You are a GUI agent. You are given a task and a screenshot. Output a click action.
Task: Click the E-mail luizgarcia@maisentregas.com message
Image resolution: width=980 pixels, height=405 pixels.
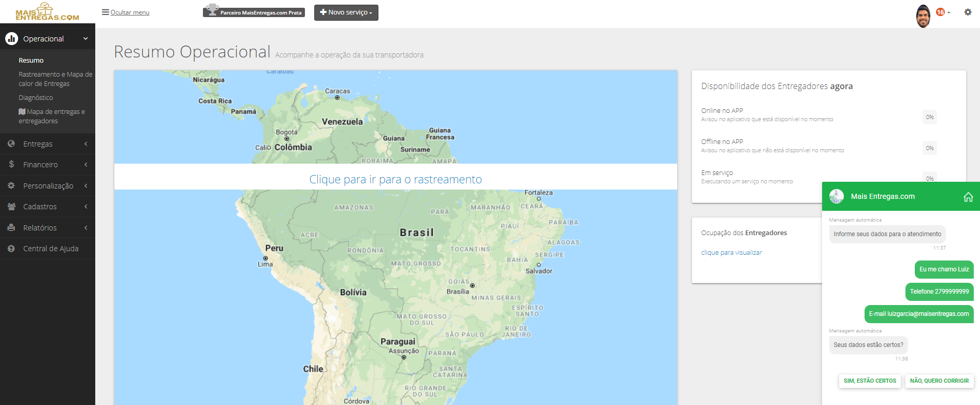click(x=919, y=314)
